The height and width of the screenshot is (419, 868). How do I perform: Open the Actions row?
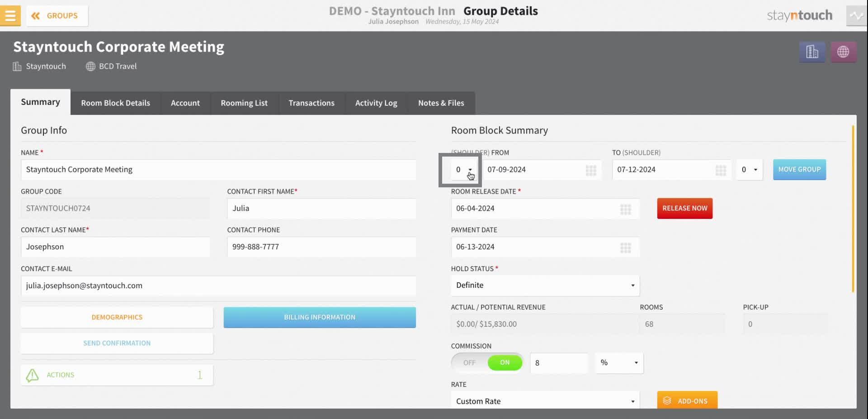click(117, 375)
